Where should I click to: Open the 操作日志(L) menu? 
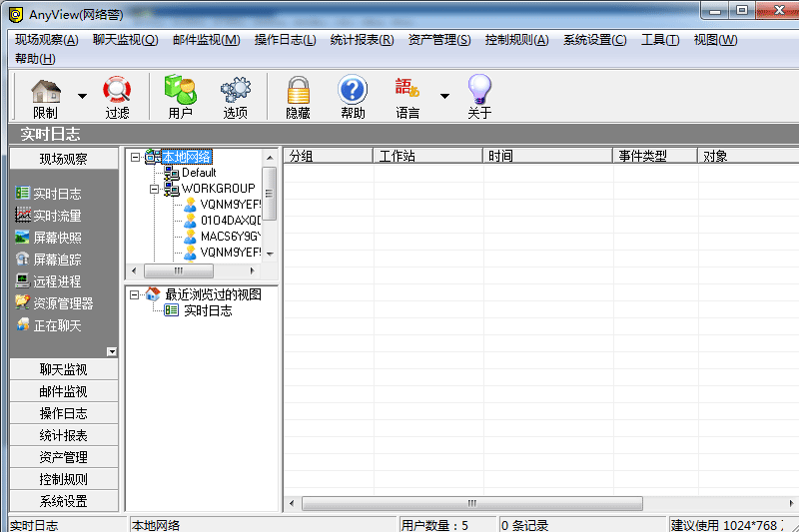tap(286, 40)
